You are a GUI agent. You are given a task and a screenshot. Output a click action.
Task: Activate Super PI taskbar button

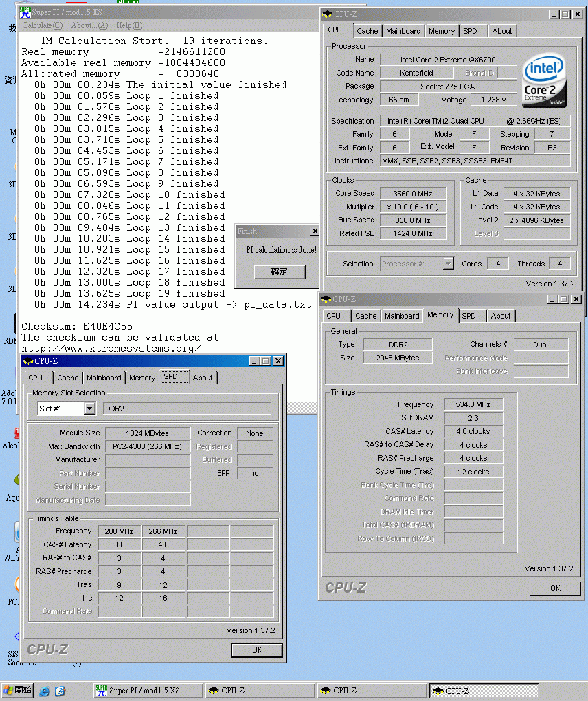(148, 691)
